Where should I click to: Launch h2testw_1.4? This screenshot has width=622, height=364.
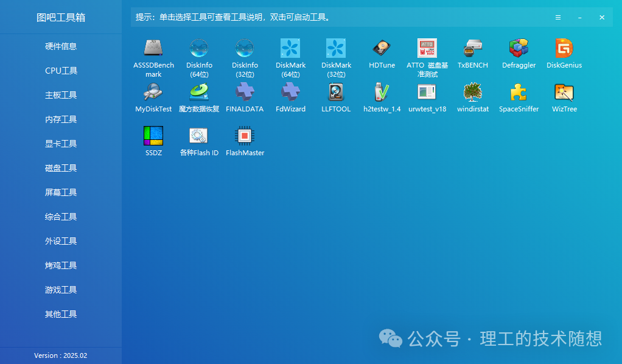coord(382,99)
